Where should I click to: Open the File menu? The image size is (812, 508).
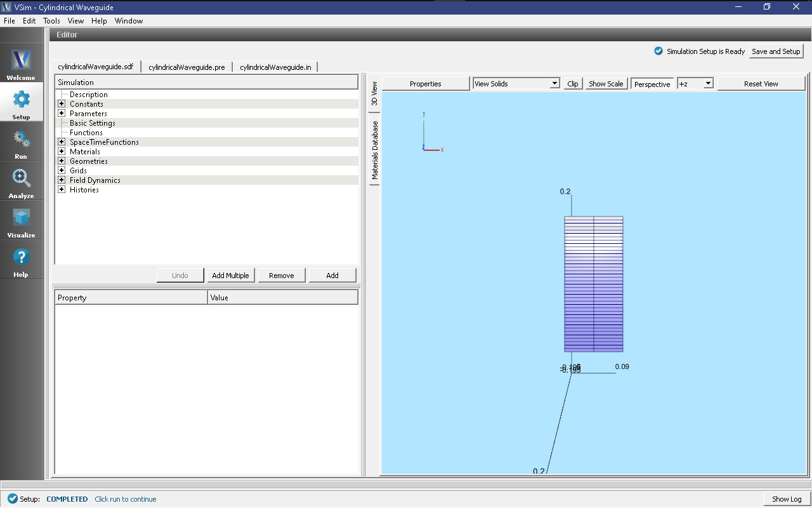[x=10, y=21]
